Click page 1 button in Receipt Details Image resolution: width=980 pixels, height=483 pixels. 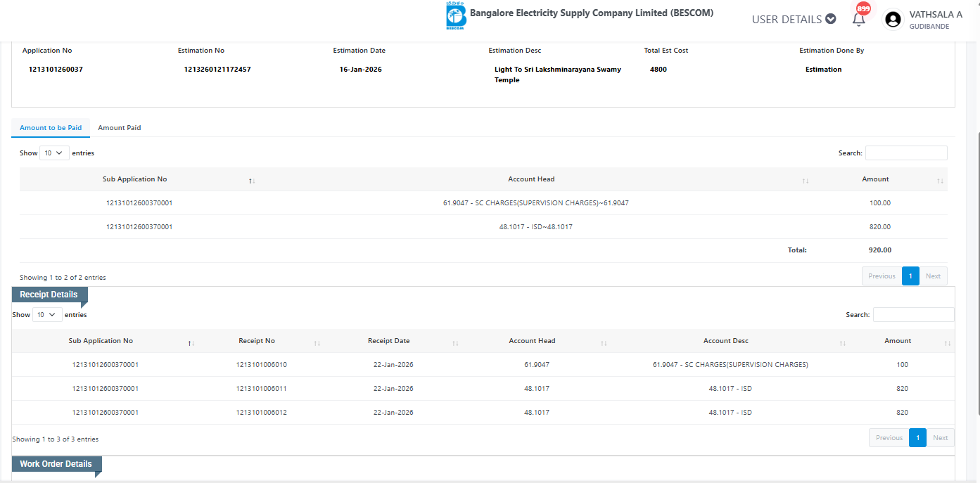[x=917, y=438]
